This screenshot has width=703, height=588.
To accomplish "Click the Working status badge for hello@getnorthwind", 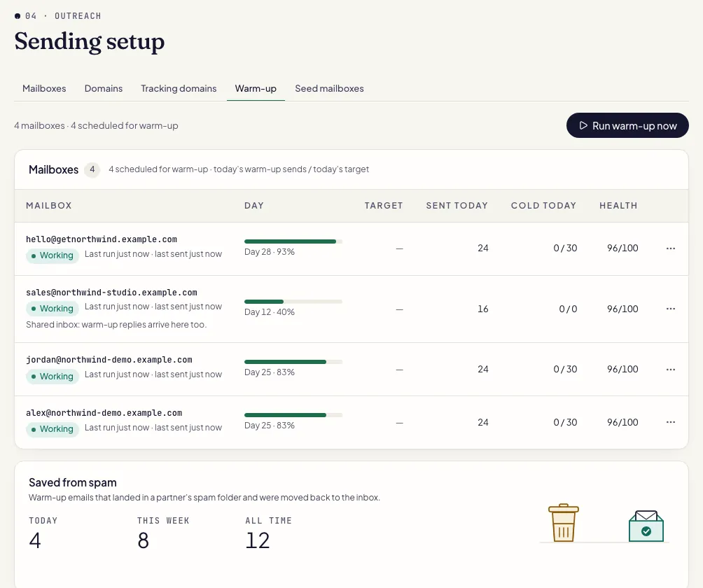I will click(53, 255).
